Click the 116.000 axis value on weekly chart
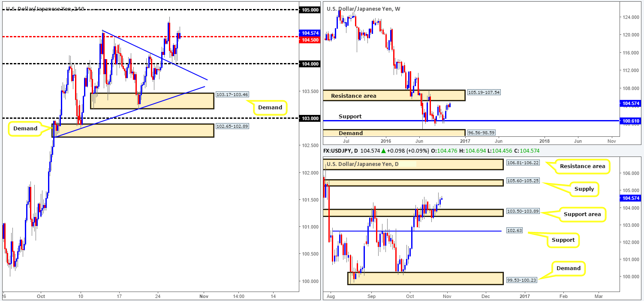The width and height of the screenshot is (644, 301). (x=630, y=53)
